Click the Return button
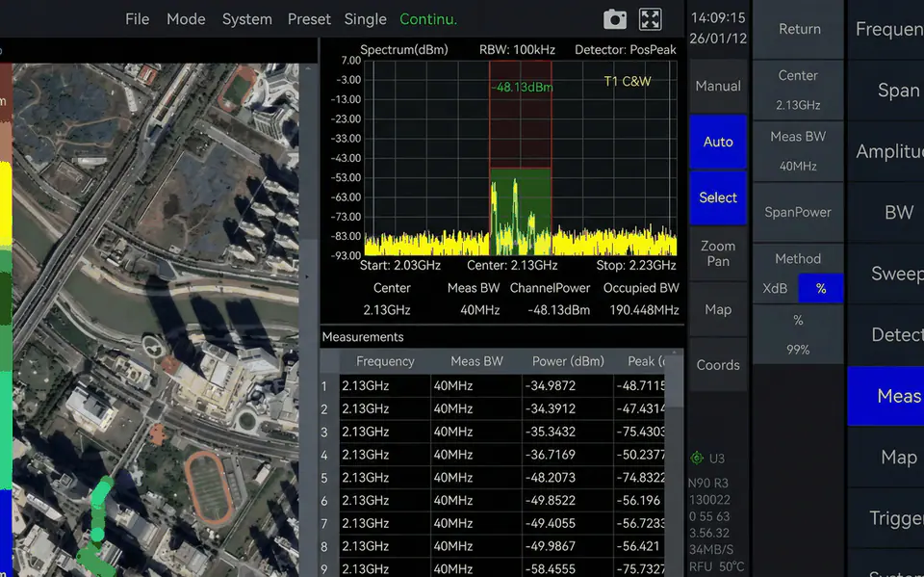 [x=799, y=29]
